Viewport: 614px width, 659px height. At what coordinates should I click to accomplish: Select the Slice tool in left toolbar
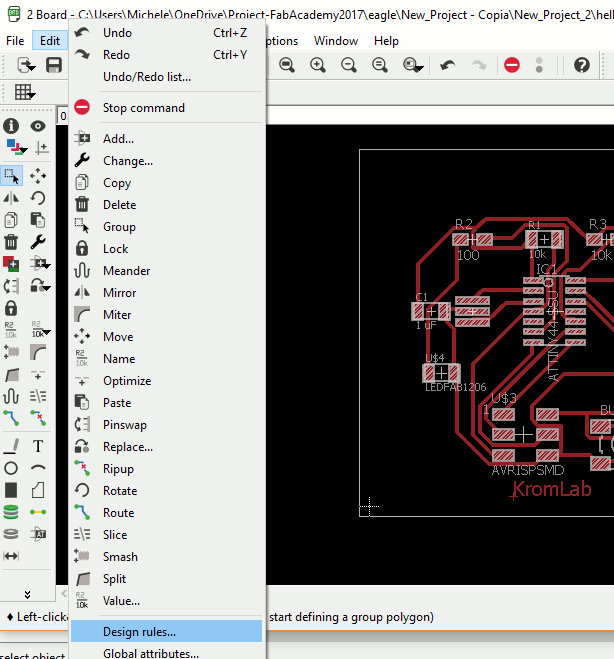click(38, 396)
